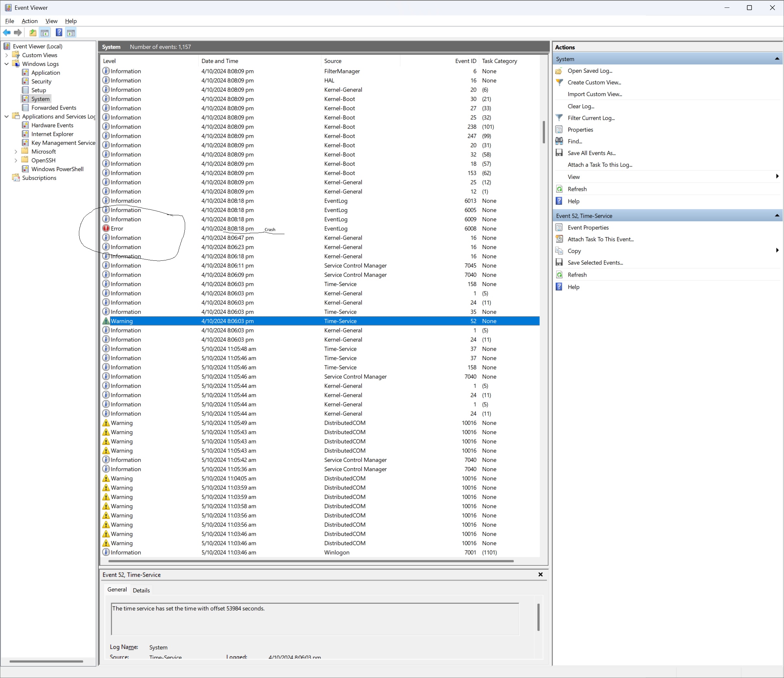The height and width of the screenshot is (678, 784).
Task: Click the Open Saved Log folder icon
Action: point(559,71)
